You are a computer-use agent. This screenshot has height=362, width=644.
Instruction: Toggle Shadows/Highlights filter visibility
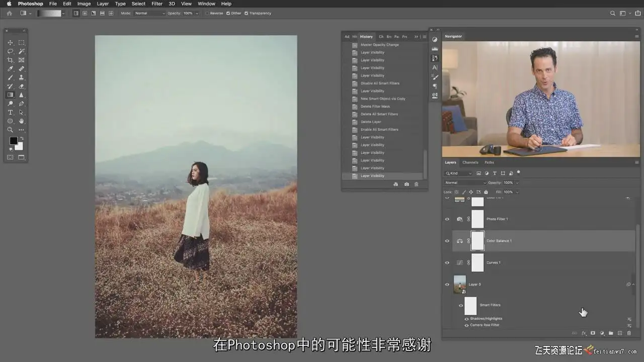coord(466,319)
